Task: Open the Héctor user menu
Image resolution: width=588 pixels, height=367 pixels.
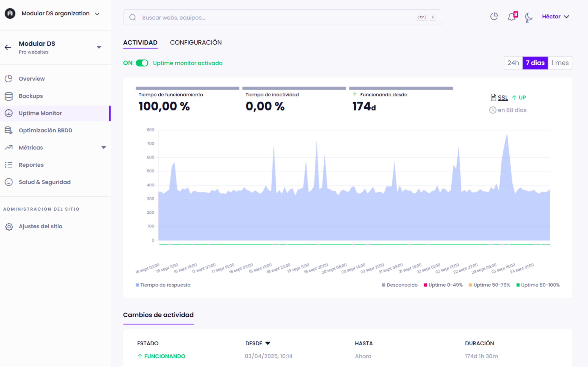Action: (556, 17)
